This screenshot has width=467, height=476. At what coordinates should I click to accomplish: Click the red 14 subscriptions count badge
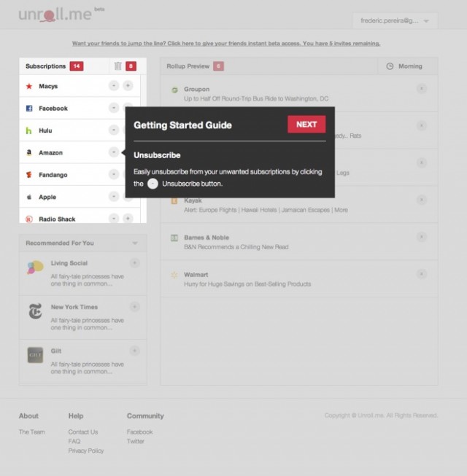77,66
